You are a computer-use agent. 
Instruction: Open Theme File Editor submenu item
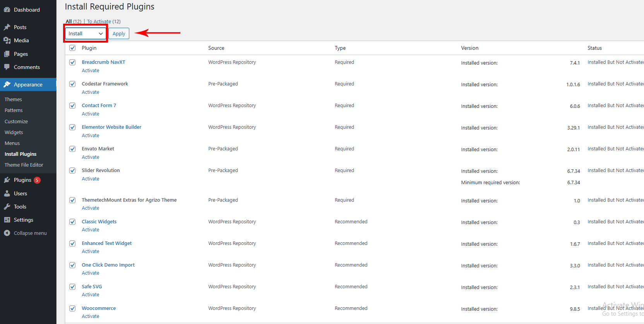coord(24,165)
